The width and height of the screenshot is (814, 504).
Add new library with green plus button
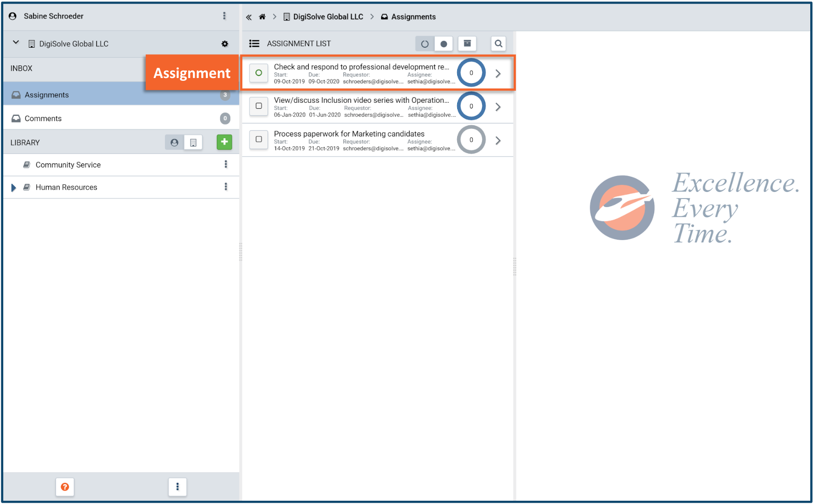point(224,142)
